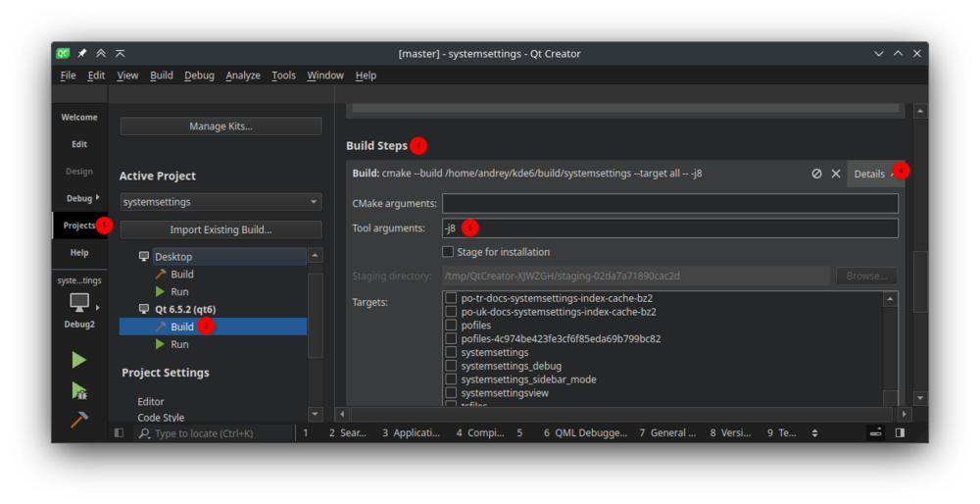Tick the pofiles target checkbox
The image size is (980, 504).
click(452, 325)
